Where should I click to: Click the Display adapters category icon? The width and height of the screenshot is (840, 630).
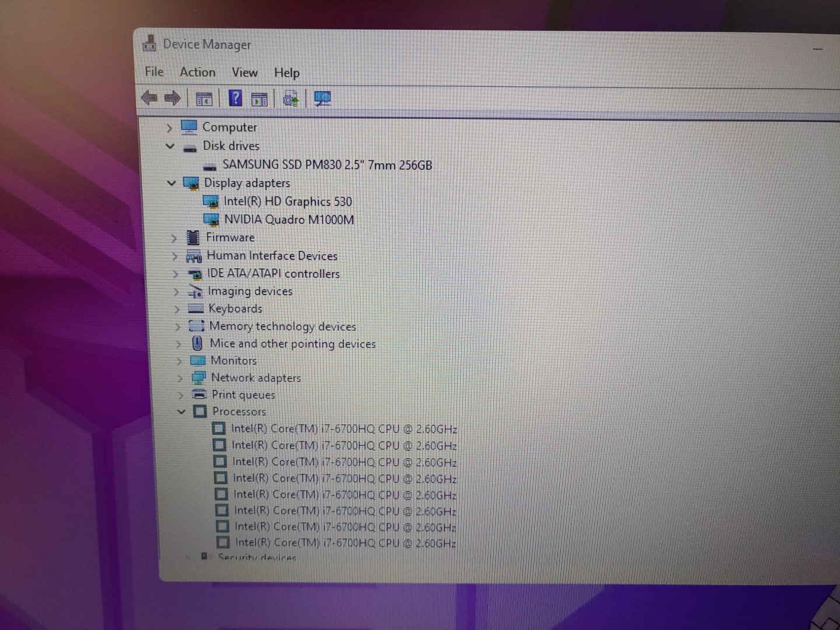coord(191,183)
